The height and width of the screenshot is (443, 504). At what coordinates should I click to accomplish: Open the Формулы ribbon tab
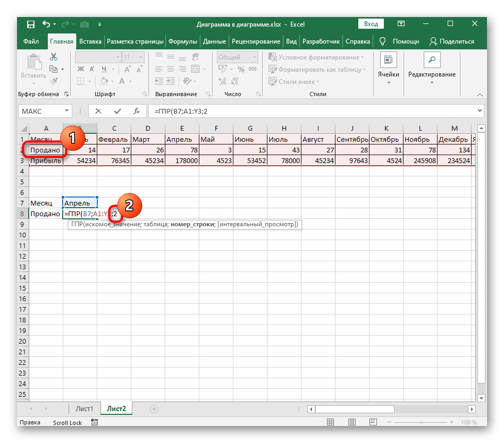(183, 41)
